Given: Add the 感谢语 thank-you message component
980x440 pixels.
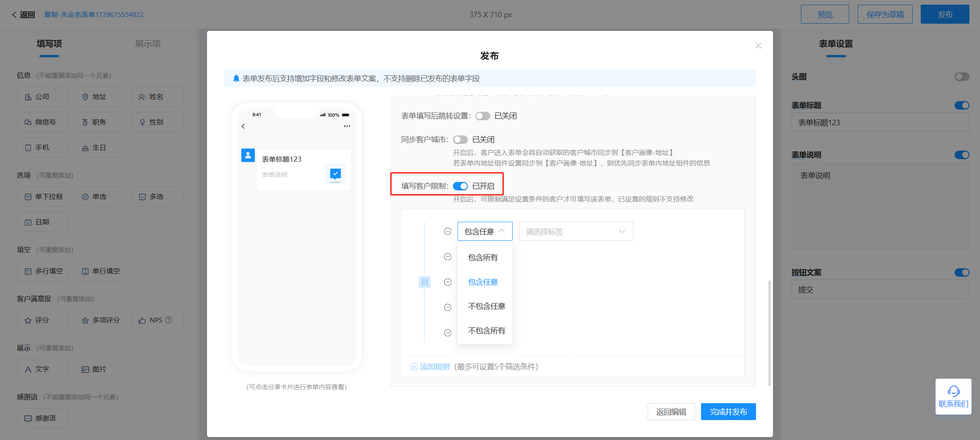Looking at the screenshot, I should 43,418.
